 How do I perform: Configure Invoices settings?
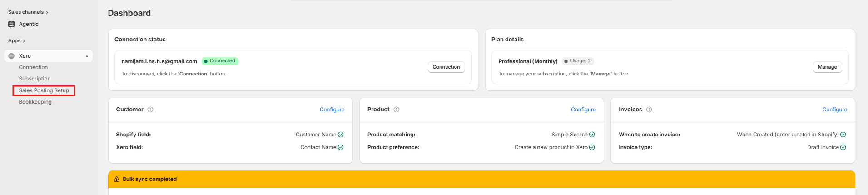(x=834, y=110)
